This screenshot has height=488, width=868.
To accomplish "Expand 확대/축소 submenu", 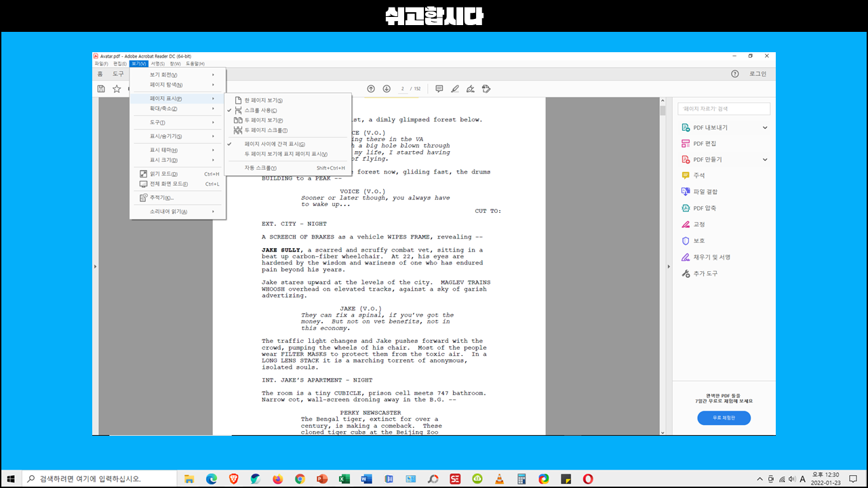I will point(178,108).
